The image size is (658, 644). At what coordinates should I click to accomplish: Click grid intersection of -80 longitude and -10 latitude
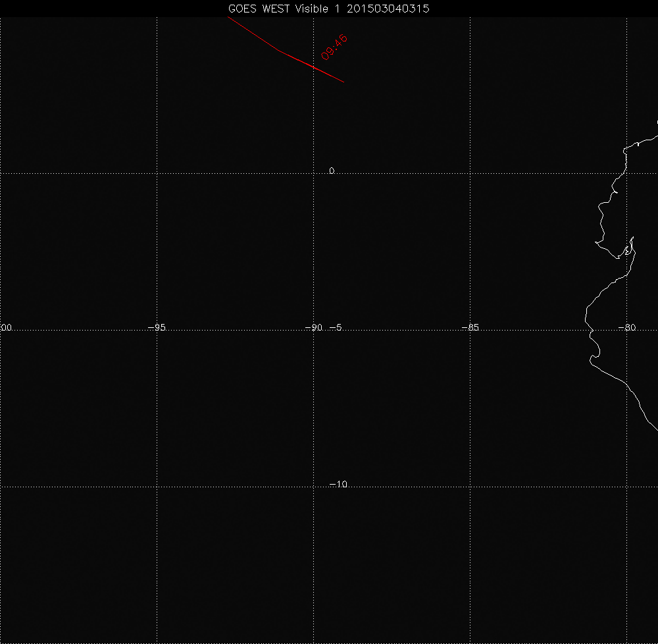point(627,487)
